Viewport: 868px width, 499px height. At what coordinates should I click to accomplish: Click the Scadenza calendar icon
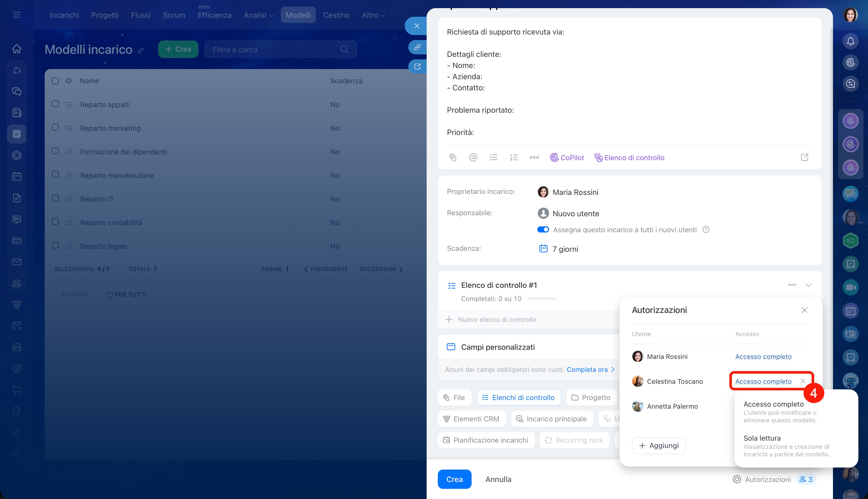tap(543, 249)
